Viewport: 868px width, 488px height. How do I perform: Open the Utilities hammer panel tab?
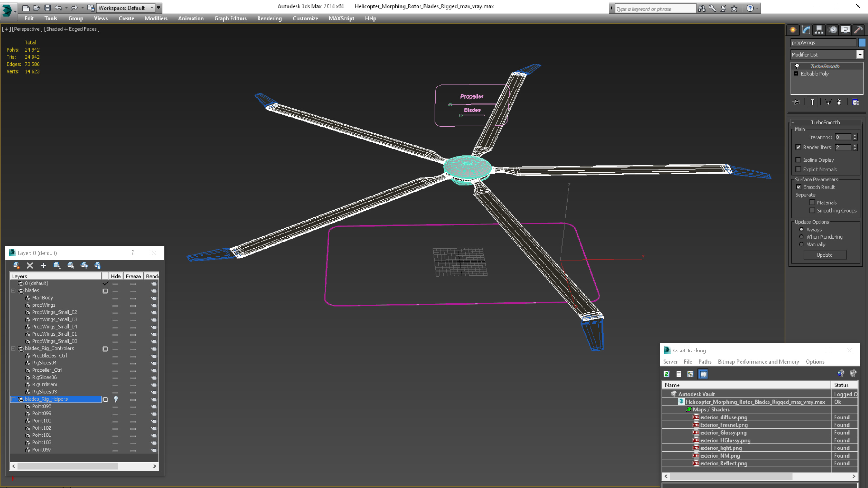pos(859,30)
